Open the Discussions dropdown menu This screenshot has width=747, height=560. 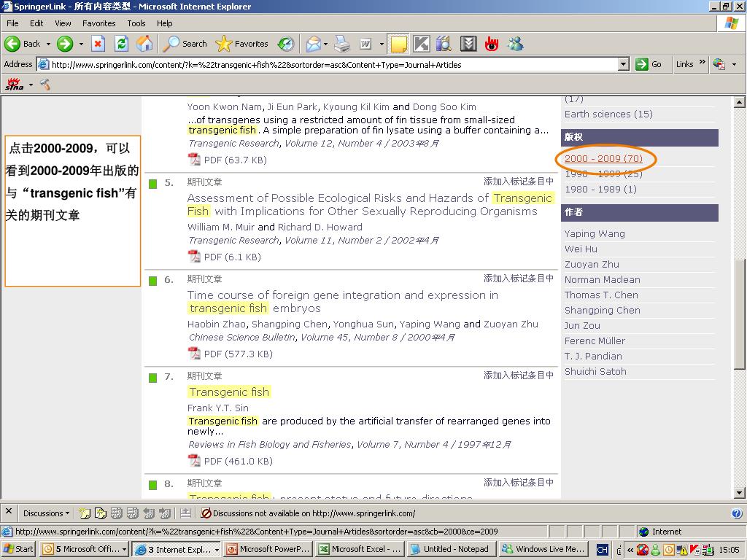[x=46, y=513]
